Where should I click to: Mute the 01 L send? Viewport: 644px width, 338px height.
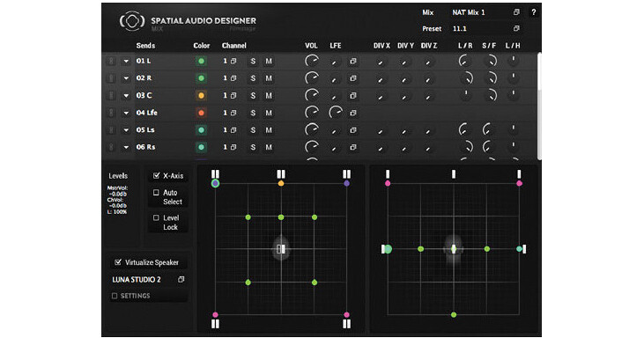[269, 61]
